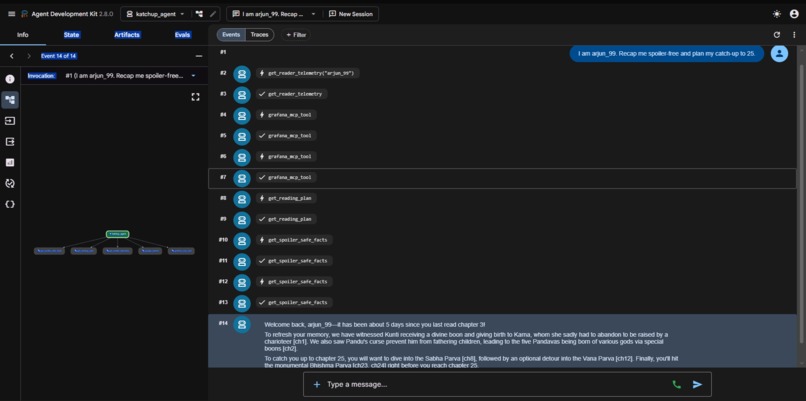806x401 pixels.
Task: Open the curly braces JSON icon
Action: click(x=10, y=204)
